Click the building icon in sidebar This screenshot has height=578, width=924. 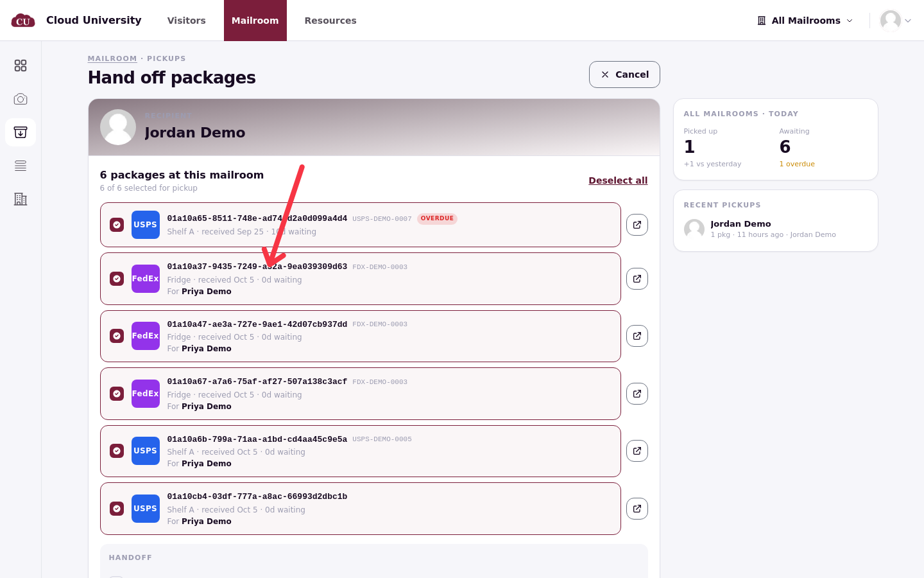tap(21, 199)
